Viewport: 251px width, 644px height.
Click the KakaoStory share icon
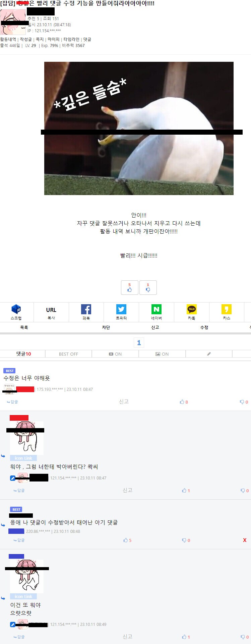pyautogui.click(x=227, y=309)
